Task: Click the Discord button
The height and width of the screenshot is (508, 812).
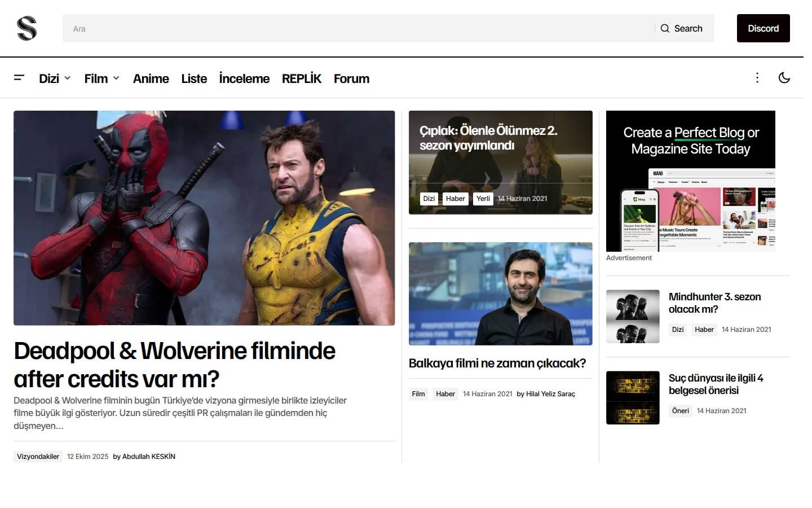Action: coord(763,28)
